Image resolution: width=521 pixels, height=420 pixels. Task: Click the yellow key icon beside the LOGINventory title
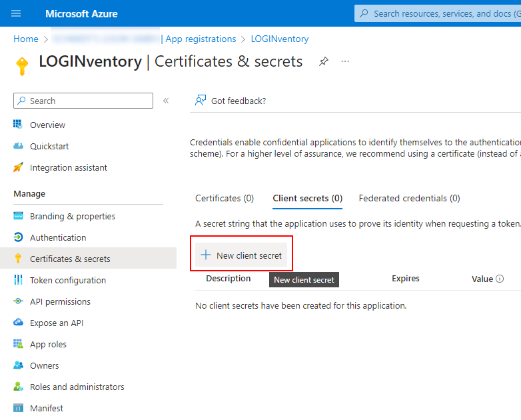(x=22, y=66)
